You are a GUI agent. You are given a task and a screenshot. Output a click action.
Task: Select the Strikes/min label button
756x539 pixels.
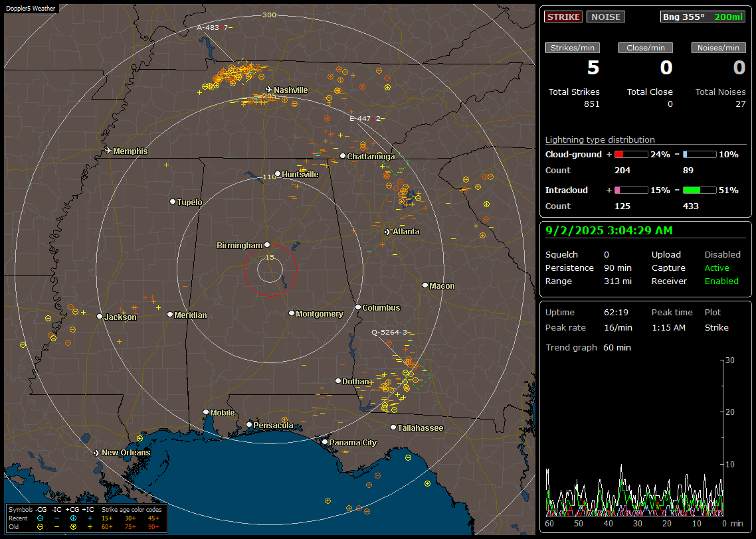[x=572, y=48]
